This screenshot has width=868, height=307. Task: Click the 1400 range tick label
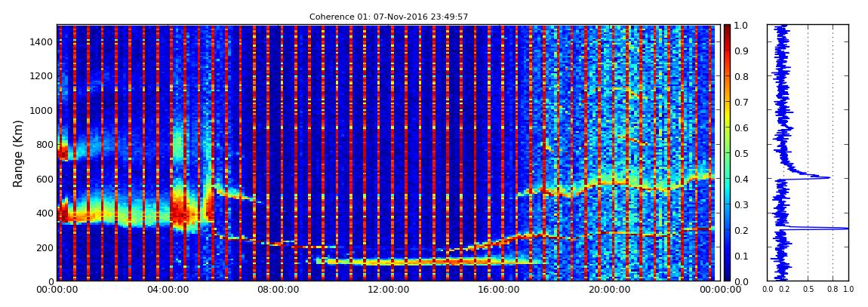[x=41, y=41]
